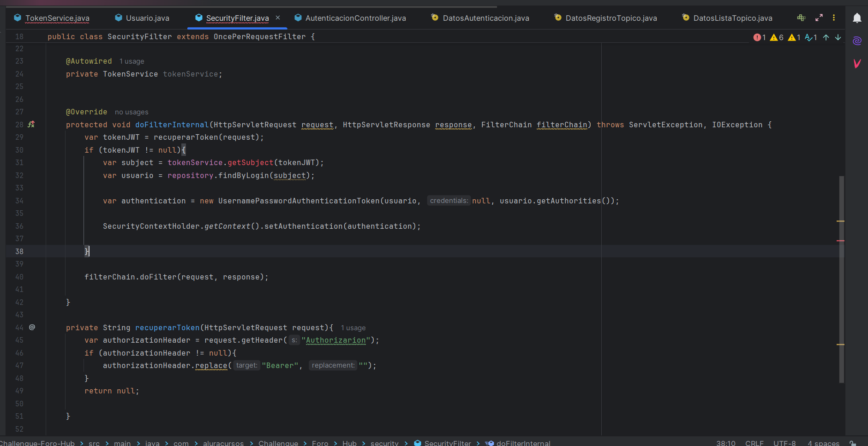Click the red 'repository' unresolved reference
Screen dimensions: 868x446
pyautogui.click(x=191, y=175)
